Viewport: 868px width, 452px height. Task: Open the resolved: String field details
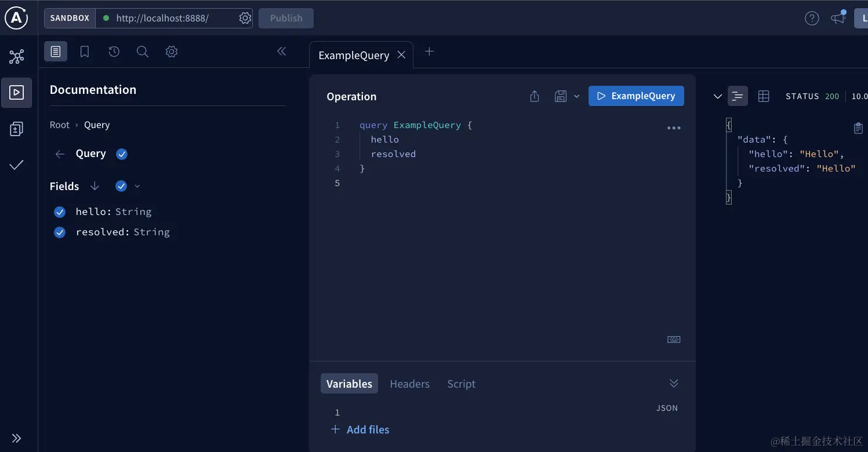pos(123,232)
